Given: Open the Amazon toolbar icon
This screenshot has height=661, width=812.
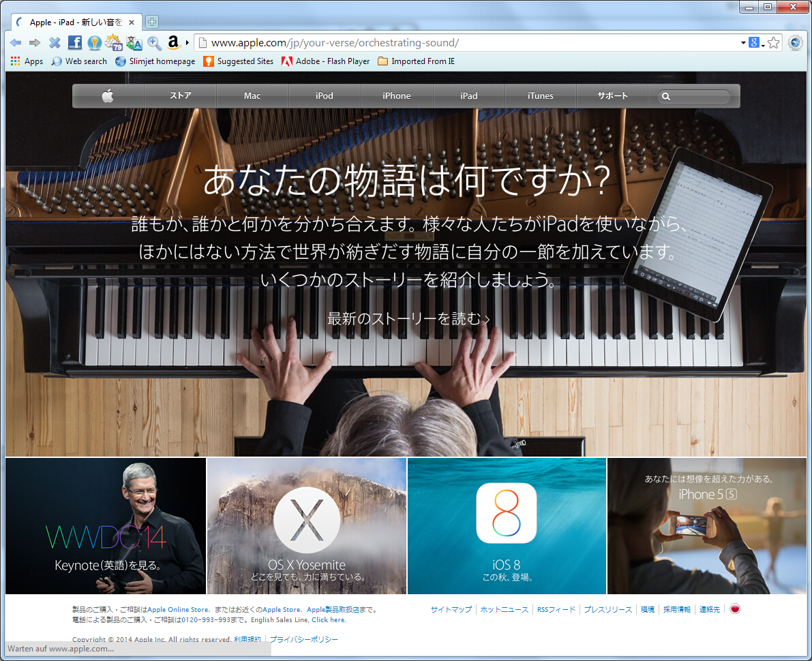Looking at the screenshot, I should click(x=173, y=42).
